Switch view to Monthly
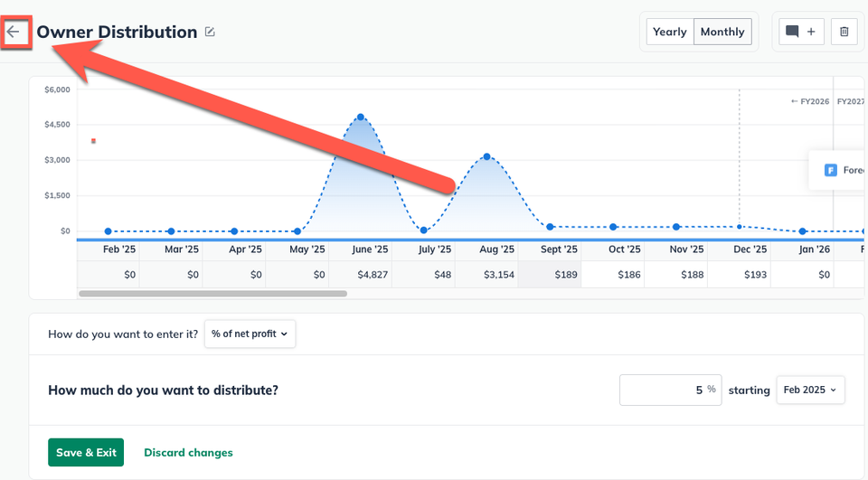868x480 pixels. click(x=722, y=32)
